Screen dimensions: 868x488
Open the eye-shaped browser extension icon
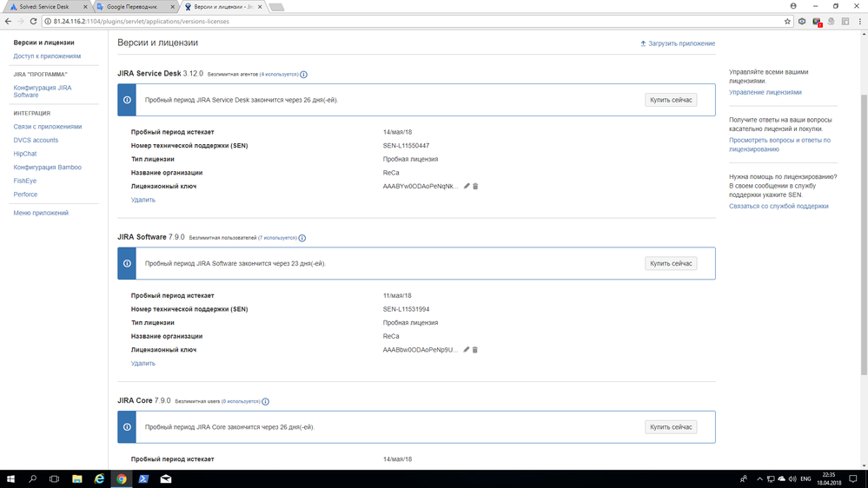pyautogui.click(x=802, y=22)
